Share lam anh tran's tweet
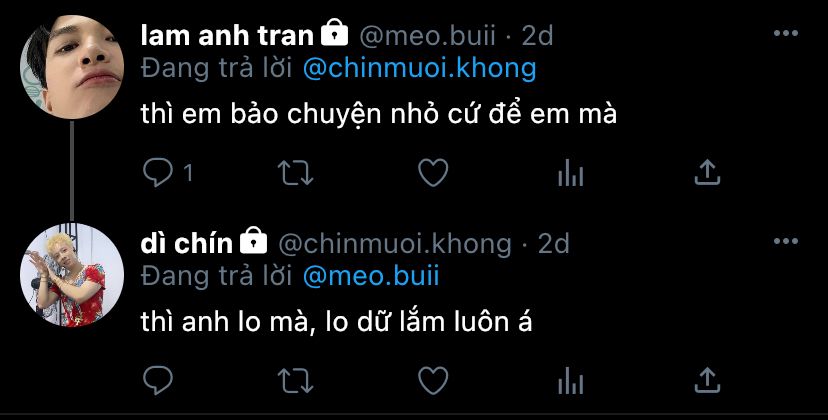Screen dimensions: 828x420 [707, 173]
